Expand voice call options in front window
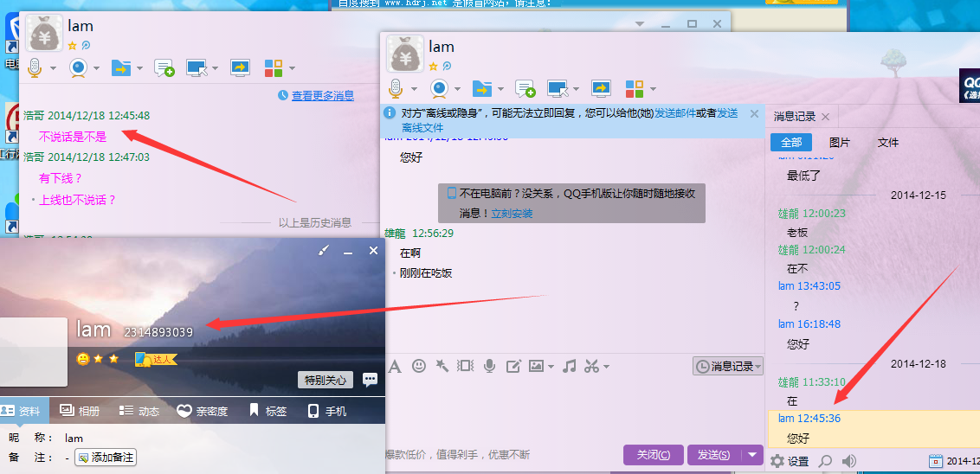Image resolution: width=980 pixels, height=474 pixels. tap(414, 89)
